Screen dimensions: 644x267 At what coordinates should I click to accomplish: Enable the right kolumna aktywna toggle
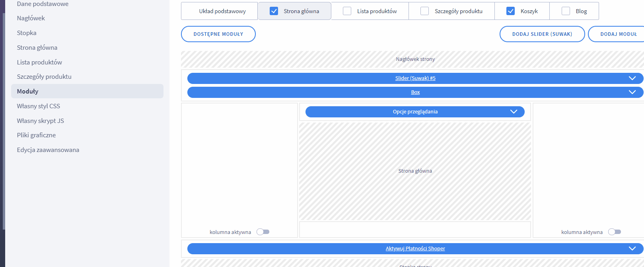click(615, 232)
